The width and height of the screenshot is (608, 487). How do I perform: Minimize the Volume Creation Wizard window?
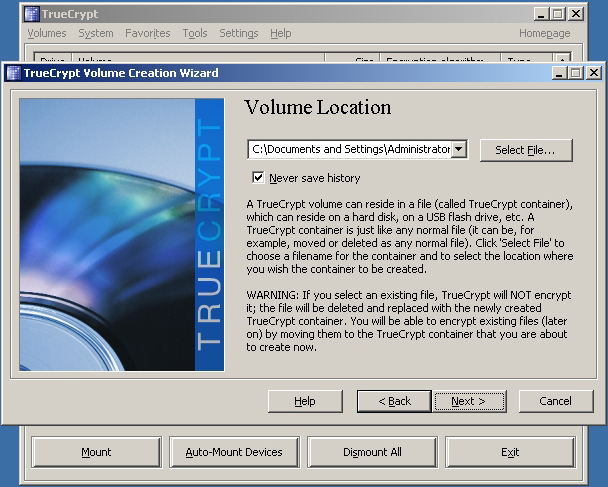(x=559, y=73)
